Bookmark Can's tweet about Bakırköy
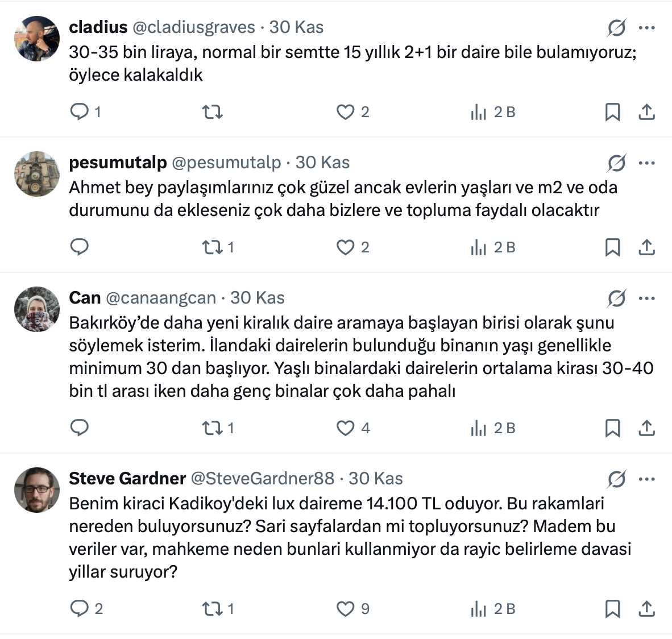The width and height of the screenshot is (672, 639). (x=612, y=428)
